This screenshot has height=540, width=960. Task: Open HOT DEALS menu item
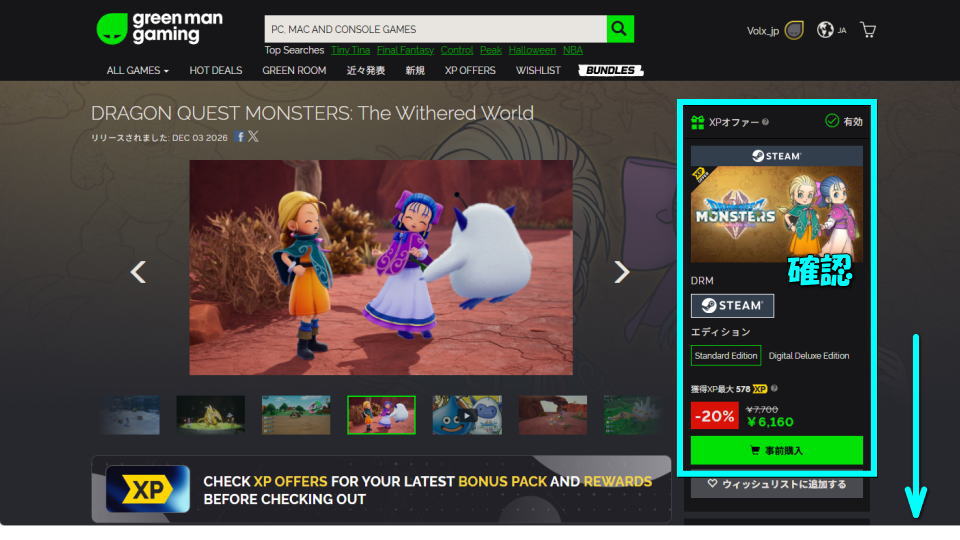tap(216, 70)
